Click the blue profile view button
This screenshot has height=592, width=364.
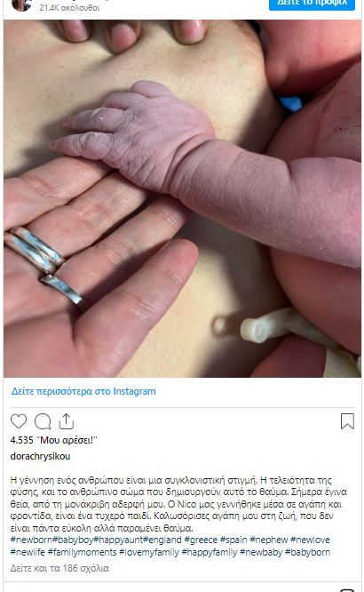pos(312,4)
